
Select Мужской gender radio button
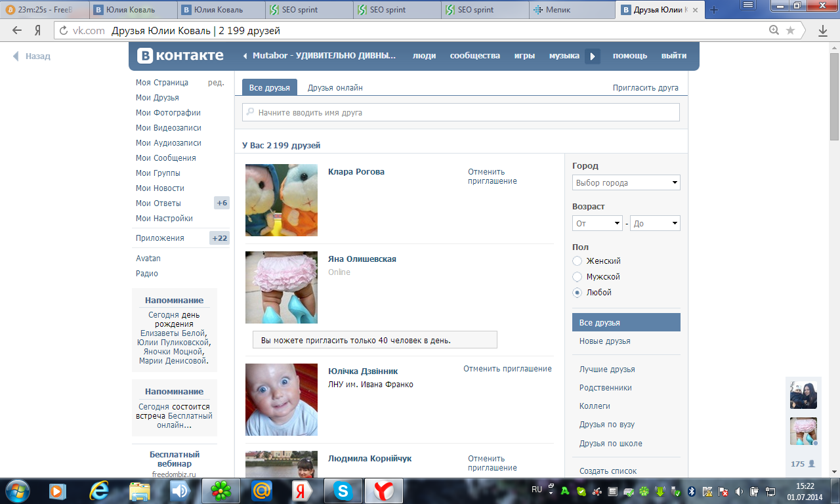pos(577,277)
